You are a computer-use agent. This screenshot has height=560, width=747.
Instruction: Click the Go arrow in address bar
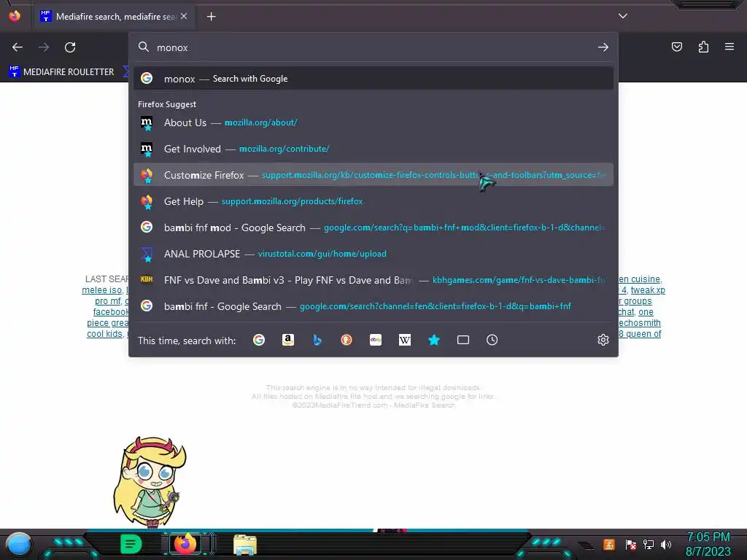(603, 47)
